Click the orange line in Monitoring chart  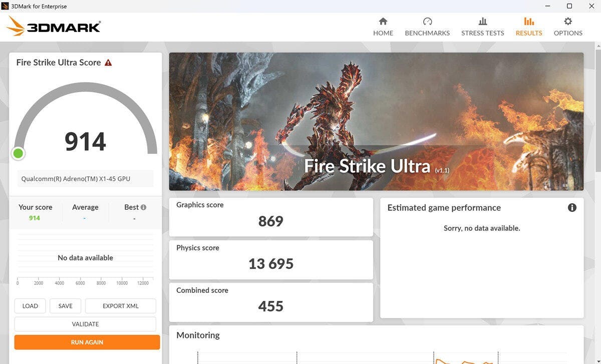coord(464,362)
